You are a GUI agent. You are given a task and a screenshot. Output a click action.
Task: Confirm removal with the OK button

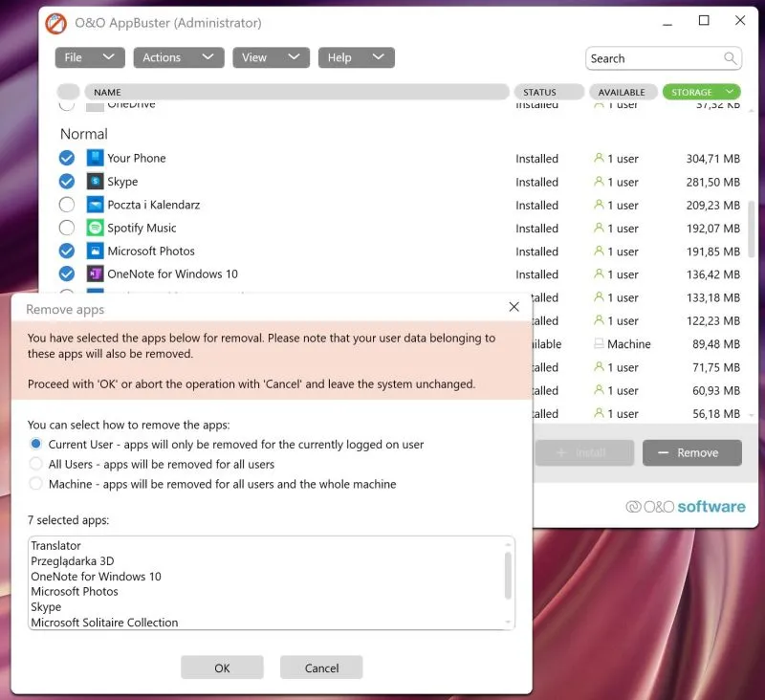(222, 667)
